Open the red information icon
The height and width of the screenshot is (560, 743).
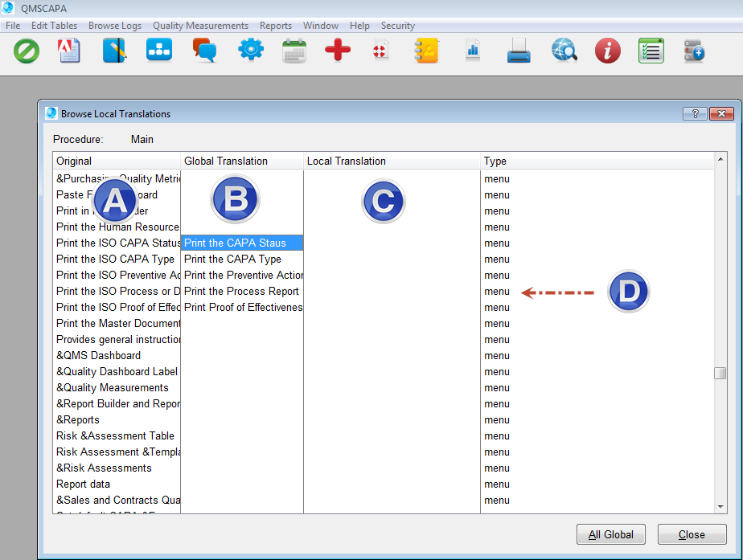coord(608,51)
